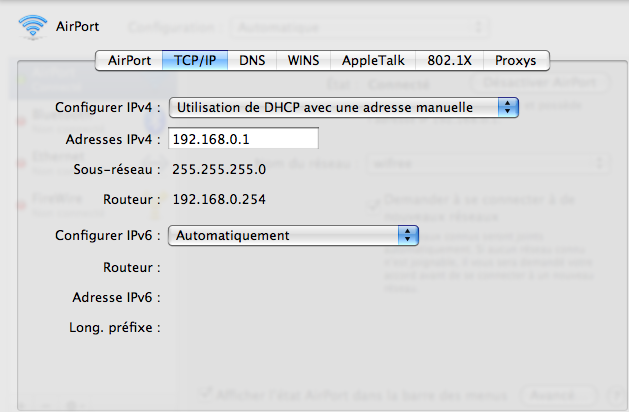Viewport: 629px width, 412px height.
Task: Switch to the AirPort tab
Action: (x=129, y=61)
